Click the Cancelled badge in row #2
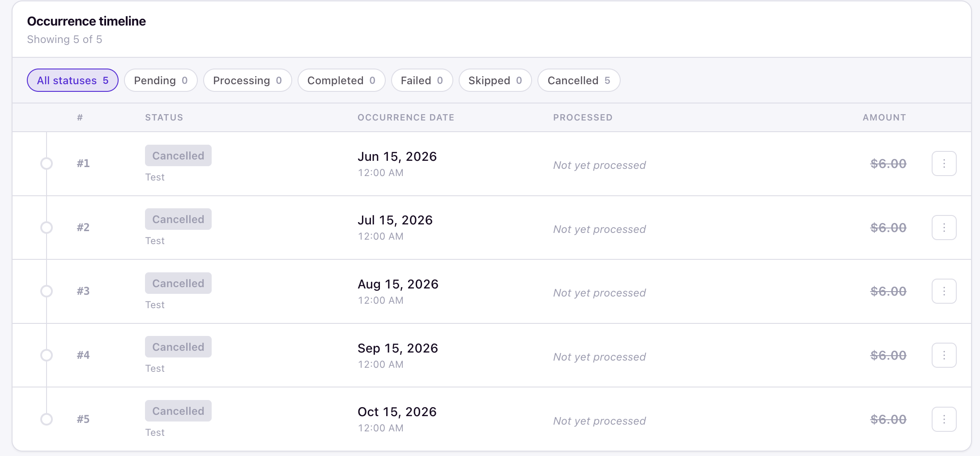The width and height of the screenshot is (980, 456). [178, 219]
